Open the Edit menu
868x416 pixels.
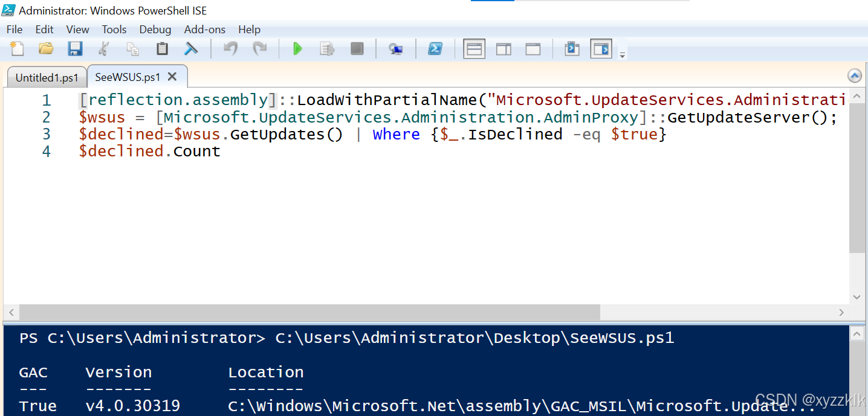44,29
